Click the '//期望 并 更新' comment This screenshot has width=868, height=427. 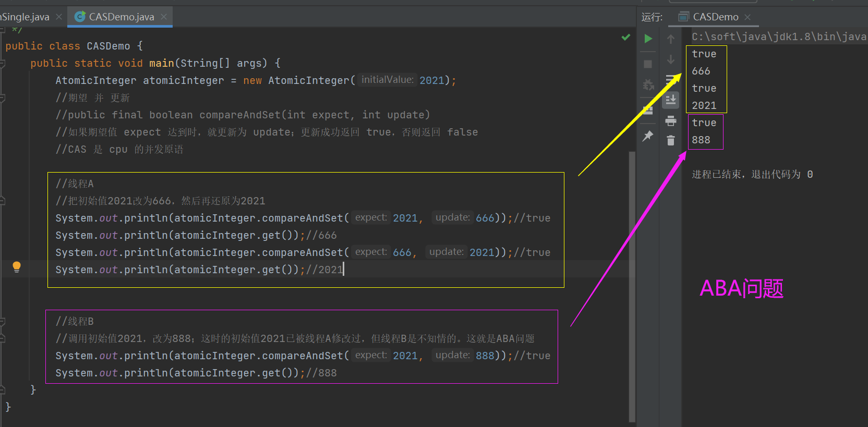coord(92,97)
